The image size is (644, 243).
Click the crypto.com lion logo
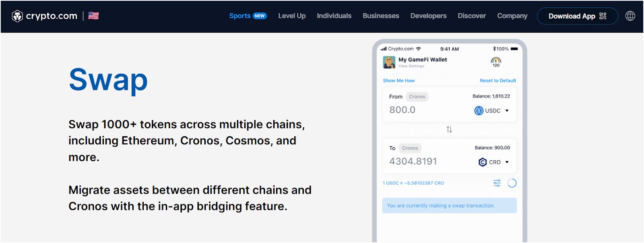tap(17, 16)
